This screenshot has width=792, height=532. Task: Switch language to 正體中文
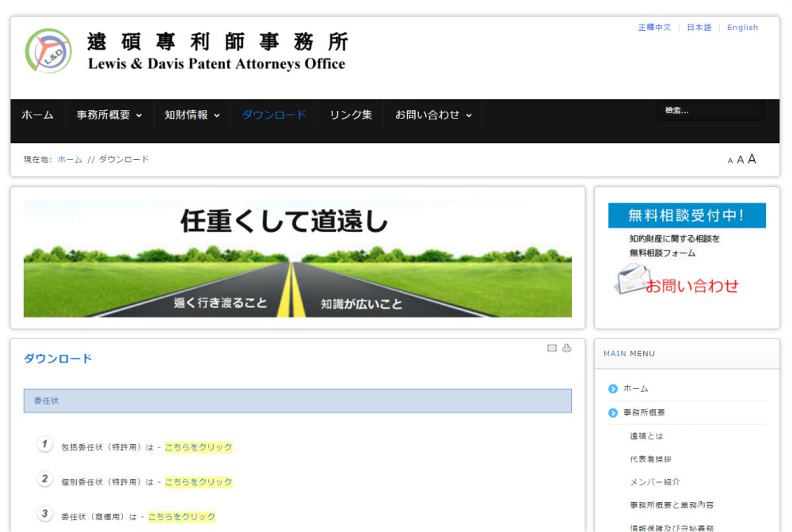pyautogui.click(x=654, y=28)
